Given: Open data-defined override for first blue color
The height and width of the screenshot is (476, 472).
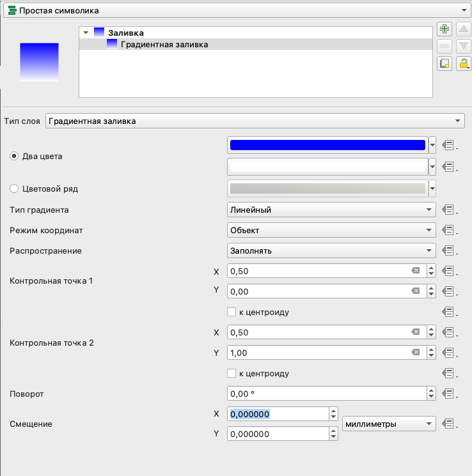Looking at the screenshot, I should [448, 145].
